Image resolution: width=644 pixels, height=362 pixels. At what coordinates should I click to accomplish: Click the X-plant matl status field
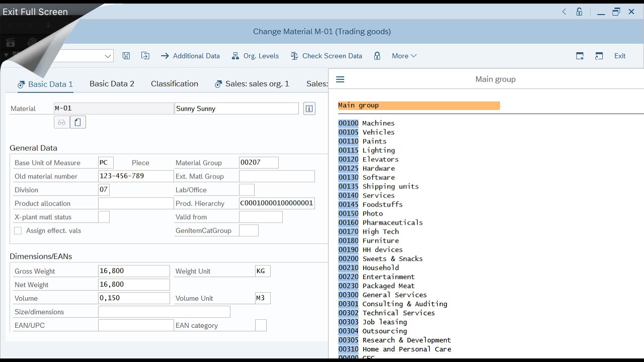tap(104, 217)
